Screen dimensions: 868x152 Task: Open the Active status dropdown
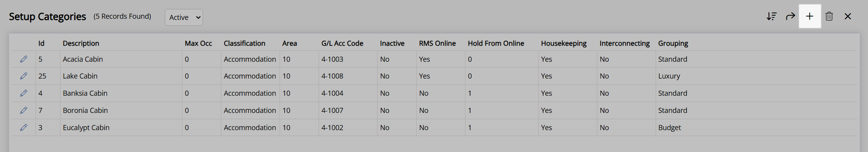coord(184,18)
